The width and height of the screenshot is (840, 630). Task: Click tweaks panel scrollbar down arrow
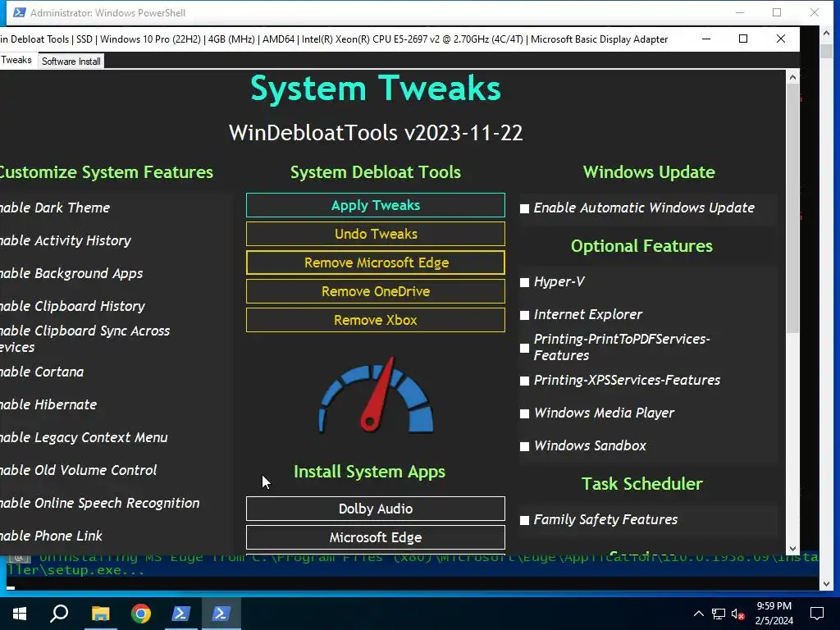tap(793, 549)
